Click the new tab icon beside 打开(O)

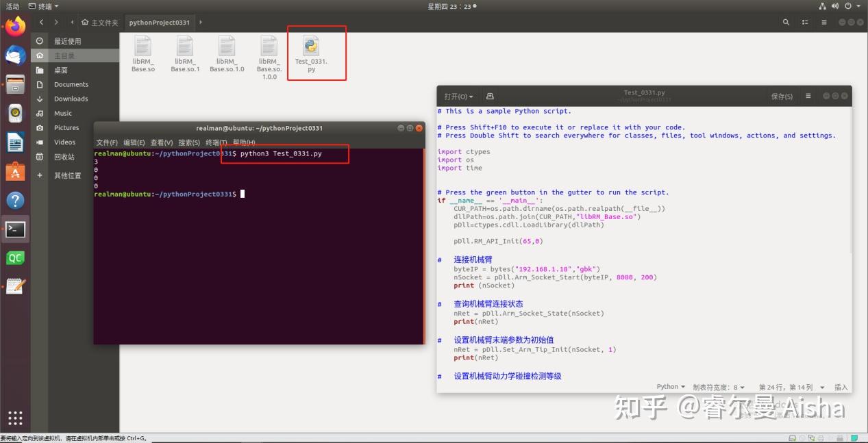click(489, 96)
